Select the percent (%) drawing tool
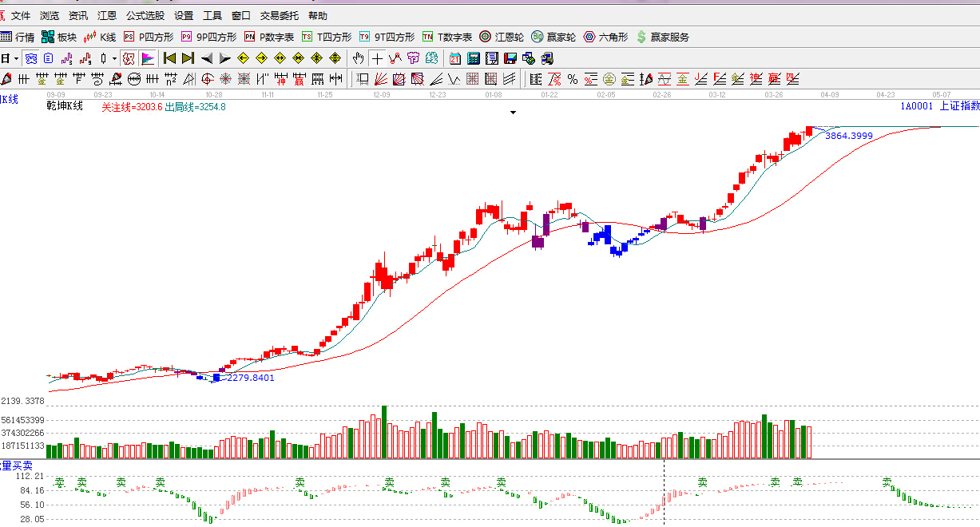 coord(572,79)
